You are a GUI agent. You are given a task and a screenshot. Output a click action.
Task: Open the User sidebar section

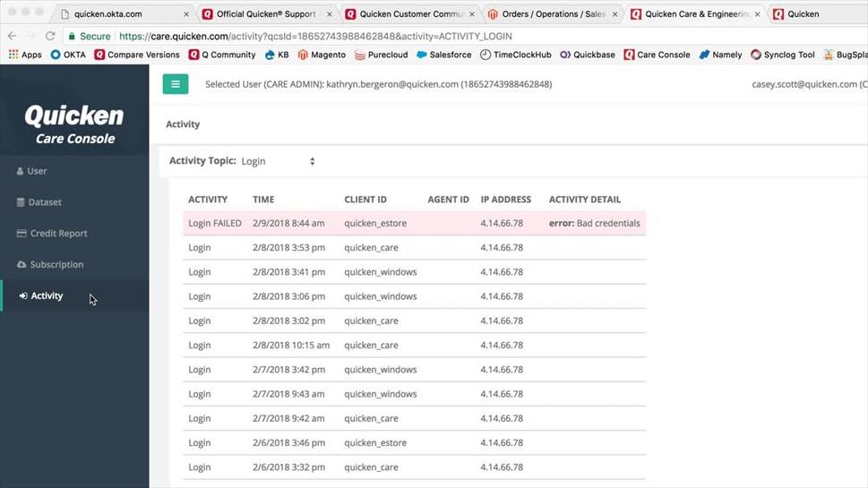tap(37, 171)
